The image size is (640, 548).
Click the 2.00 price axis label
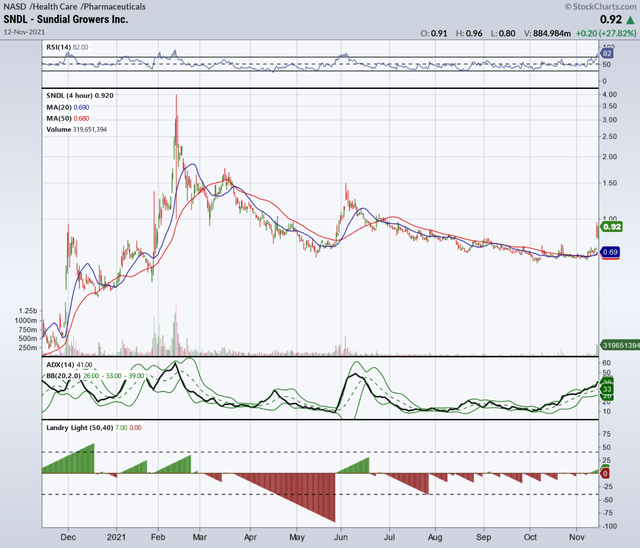click(610, 157)
